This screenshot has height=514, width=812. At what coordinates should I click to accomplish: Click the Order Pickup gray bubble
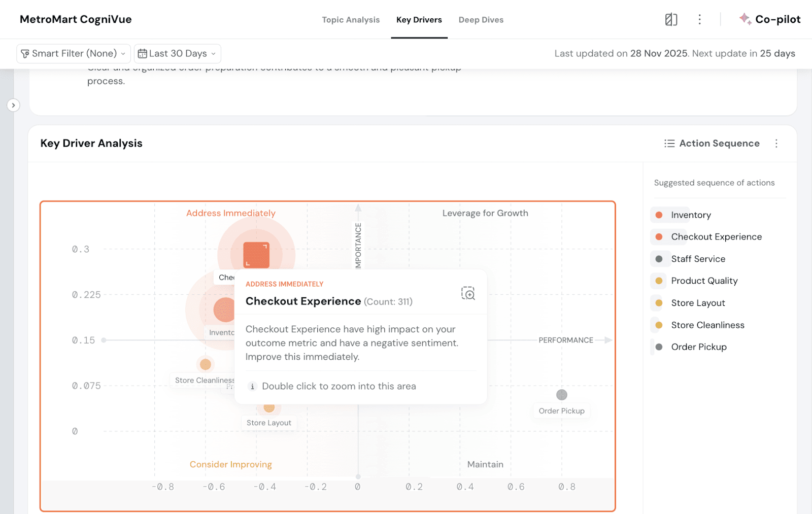click(561, 395)
